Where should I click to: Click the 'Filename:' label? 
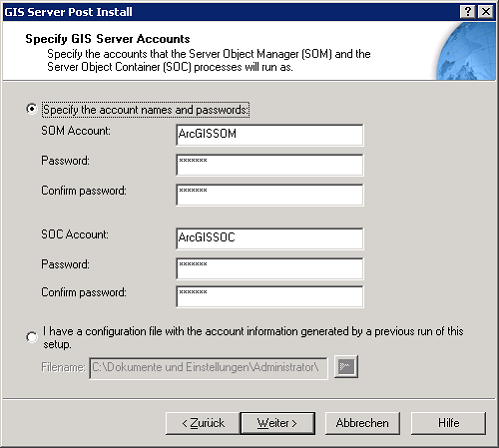click(63, 367)
